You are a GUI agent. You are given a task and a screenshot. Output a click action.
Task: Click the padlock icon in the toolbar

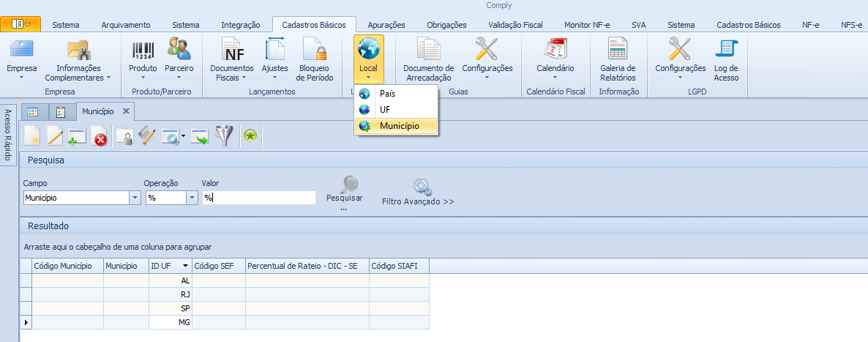click(x=124, y=136)
